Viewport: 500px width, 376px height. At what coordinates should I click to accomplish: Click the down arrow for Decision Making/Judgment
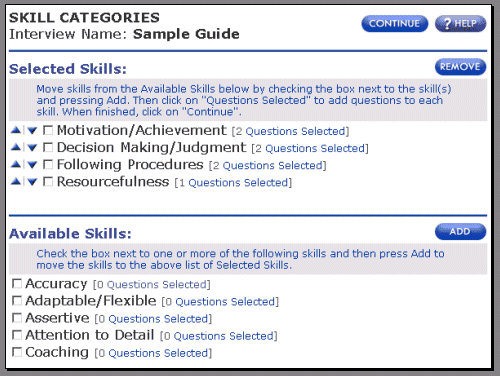pos(32,148)
